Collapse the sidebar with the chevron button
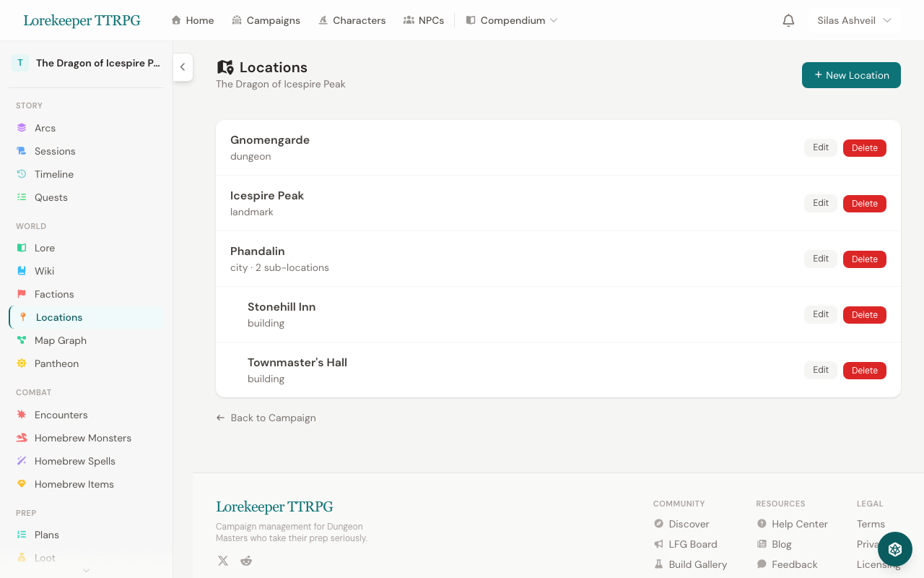The height and width of the screenshot is (578, 924). (x=183, y=66)
